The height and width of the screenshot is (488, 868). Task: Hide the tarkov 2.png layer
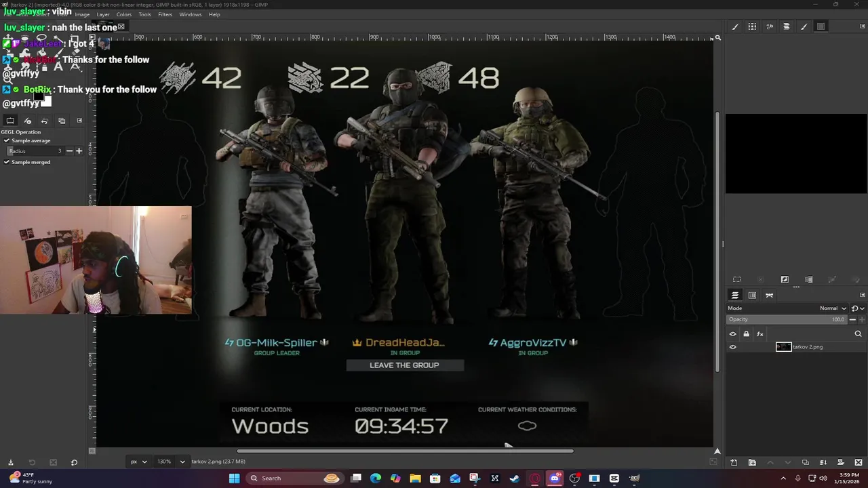pos(732,347)
